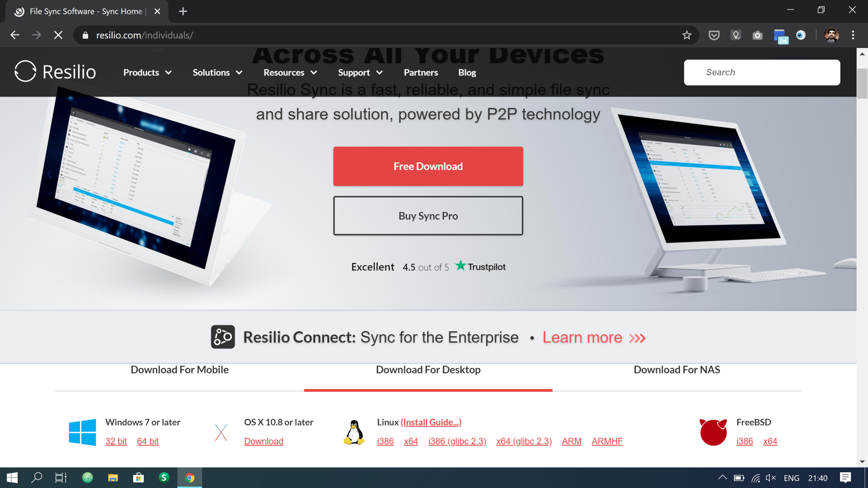Open battery status in tray
Image resolution: width=868 pixels, height=488 pixels.
pyautogui.click(x=739, y=478)
